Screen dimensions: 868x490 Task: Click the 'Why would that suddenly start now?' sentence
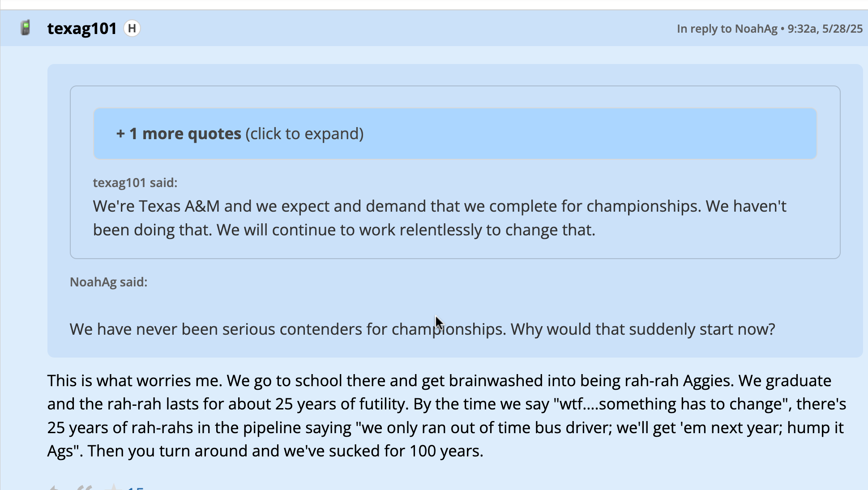643,329
